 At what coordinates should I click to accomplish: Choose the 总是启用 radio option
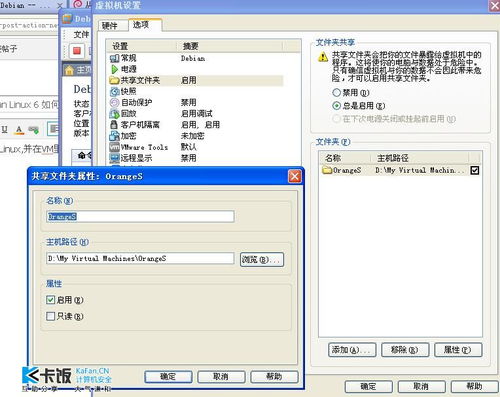336,106
